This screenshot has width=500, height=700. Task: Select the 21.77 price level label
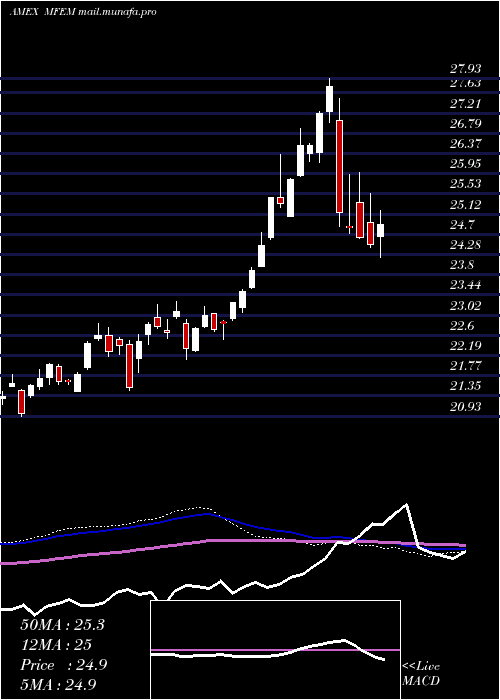(x=466, y=366)
